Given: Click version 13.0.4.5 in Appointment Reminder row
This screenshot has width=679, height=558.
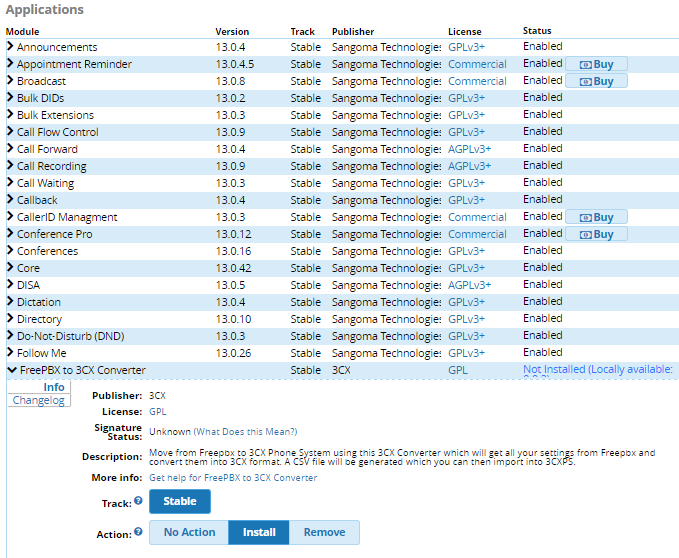Looking at the screenshot, I should [235, 64].
